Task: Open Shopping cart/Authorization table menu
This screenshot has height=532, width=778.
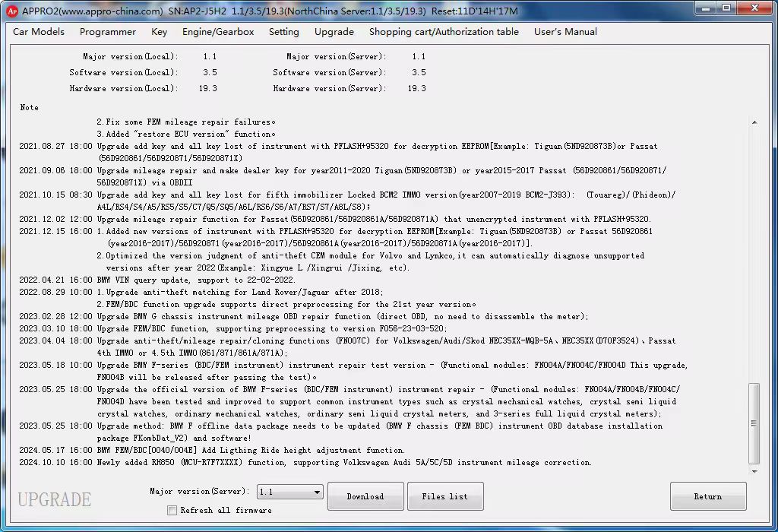Action: (444, 32)
